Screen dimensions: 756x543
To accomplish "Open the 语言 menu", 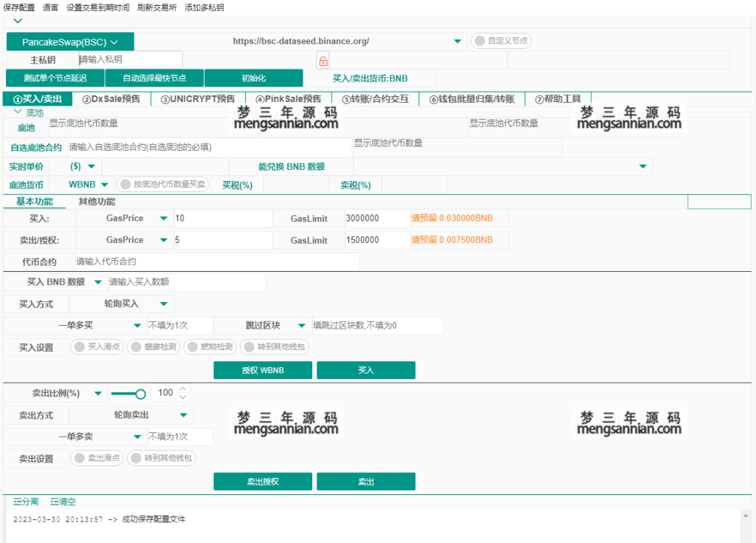I will tap(51, 7).
